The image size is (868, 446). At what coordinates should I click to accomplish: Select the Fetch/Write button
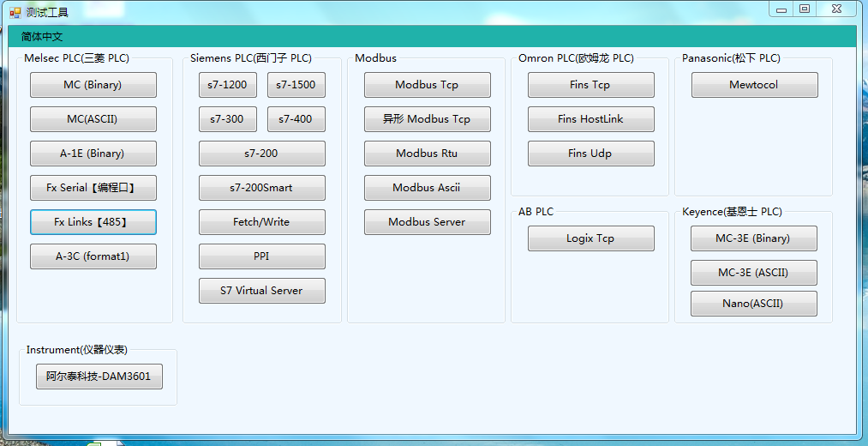click(261, 222)
